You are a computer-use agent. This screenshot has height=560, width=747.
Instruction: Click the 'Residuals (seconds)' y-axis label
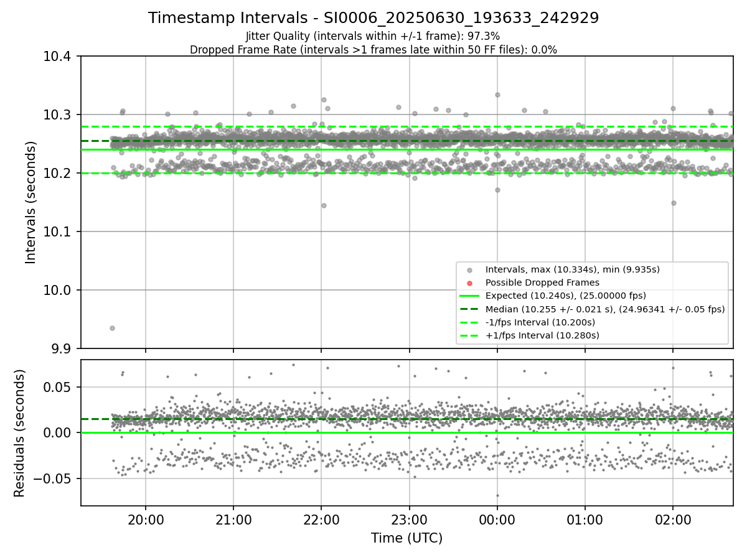pos(19,433)
